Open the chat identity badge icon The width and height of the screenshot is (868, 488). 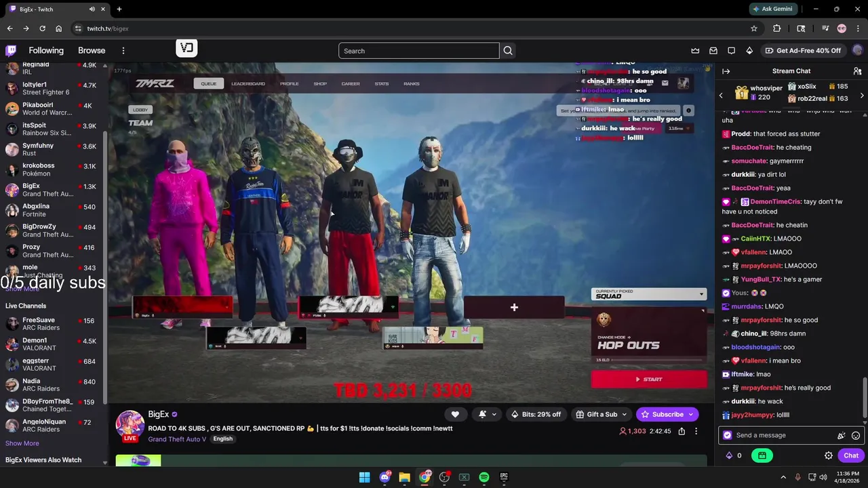[728, 436]
